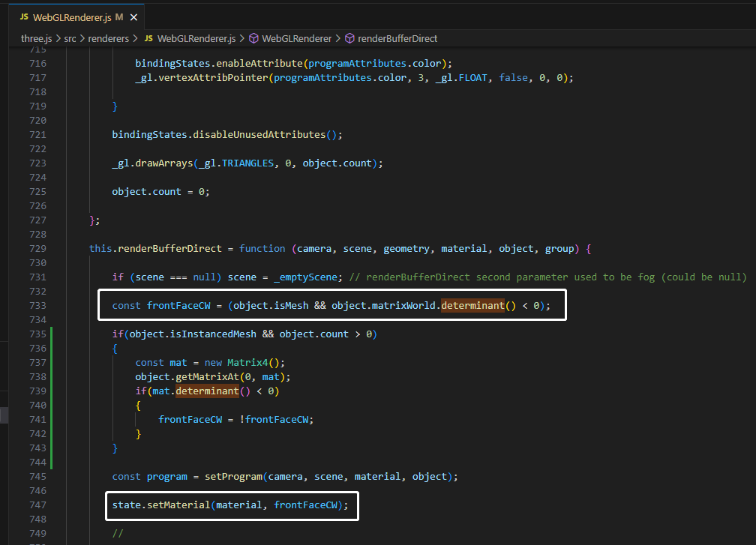The width and height of the screenshot is (756, 545).
Task: Select the WebGLRenderer.js editor tab
Action: pyautogui.click(x=76, y=17)
